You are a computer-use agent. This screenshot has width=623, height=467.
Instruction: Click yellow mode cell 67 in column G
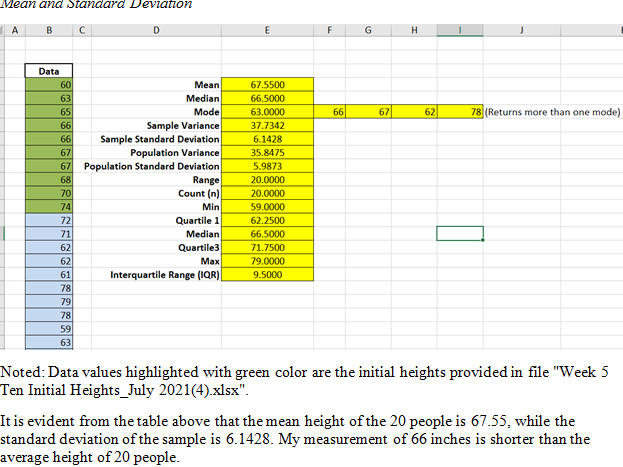pos(368,112)
